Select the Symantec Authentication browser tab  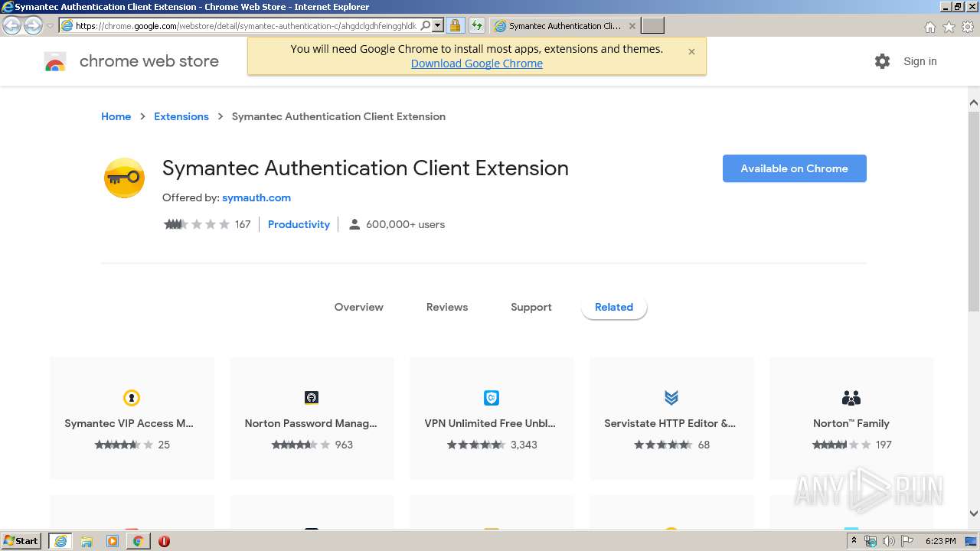pos(564,25)
